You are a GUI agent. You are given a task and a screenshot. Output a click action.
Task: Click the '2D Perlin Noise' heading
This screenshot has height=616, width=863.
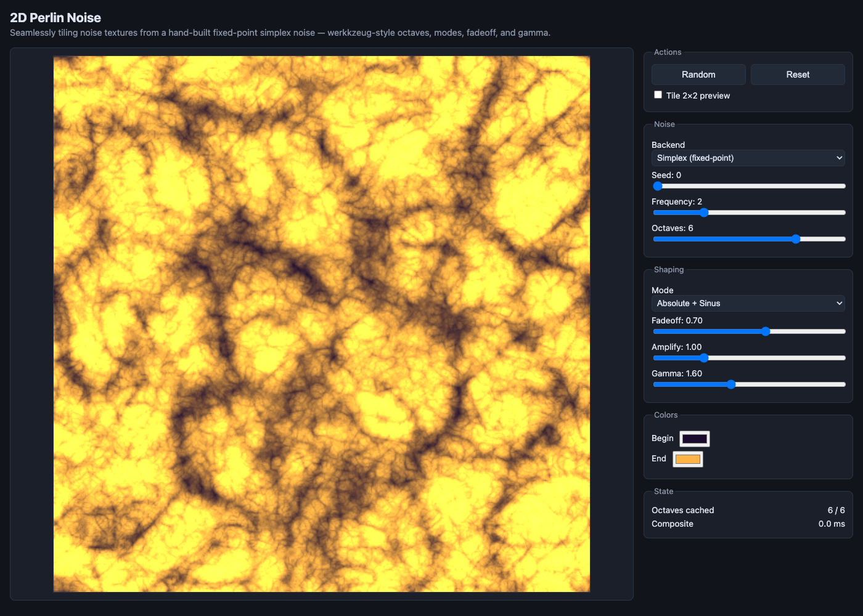tap(55, 18)
